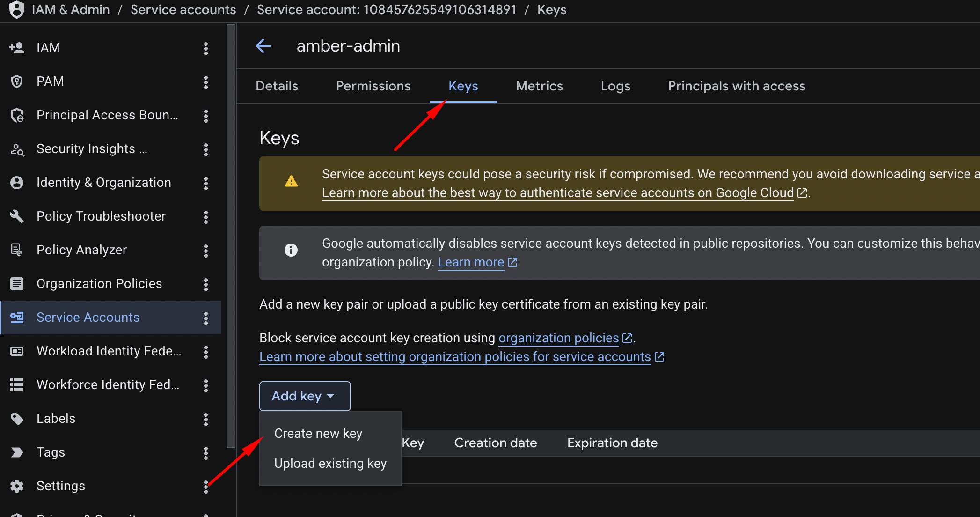Go back using the left arrow
The width and height of the screenshot is (980, 517).
pos(263,46)
